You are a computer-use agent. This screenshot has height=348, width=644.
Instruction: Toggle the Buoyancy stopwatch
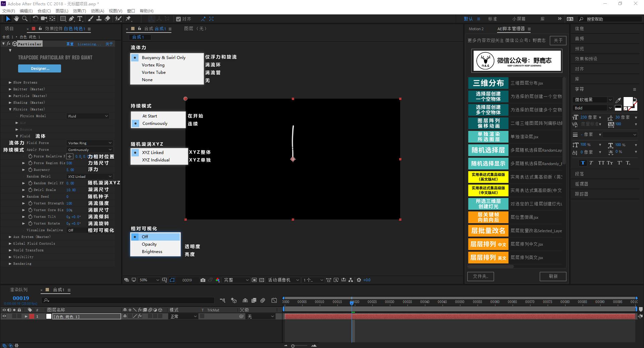(x=30, y=170)
